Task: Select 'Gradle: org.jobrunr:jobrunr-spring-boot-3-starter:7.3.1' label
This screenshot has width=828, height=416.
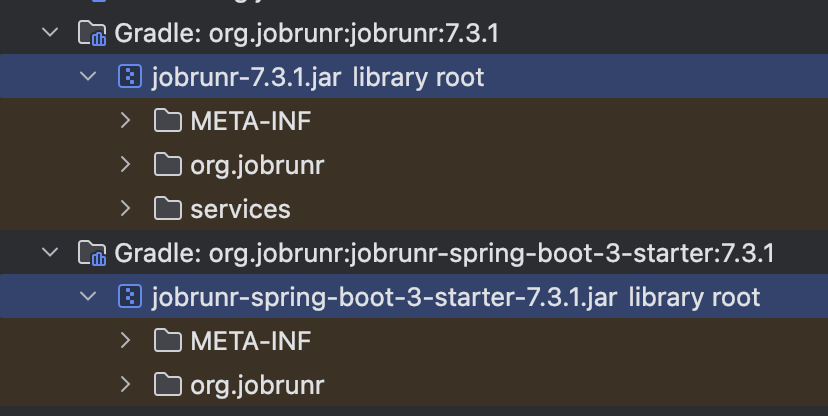Action: tap(444, 253)
